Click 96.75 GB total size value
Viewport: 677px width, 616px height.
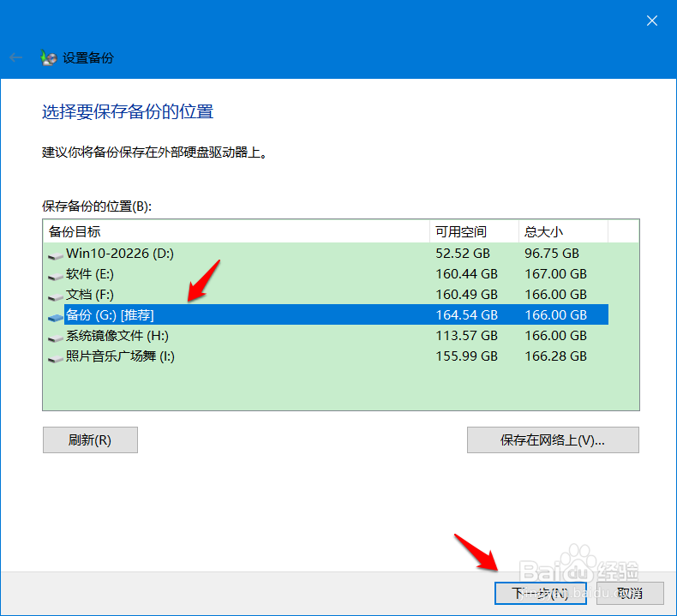[551, 254]
